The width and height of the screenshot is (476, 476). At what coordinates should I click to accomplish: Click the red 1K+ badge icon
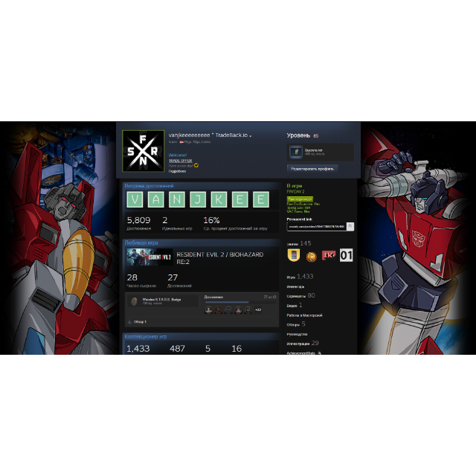point(329,255)
